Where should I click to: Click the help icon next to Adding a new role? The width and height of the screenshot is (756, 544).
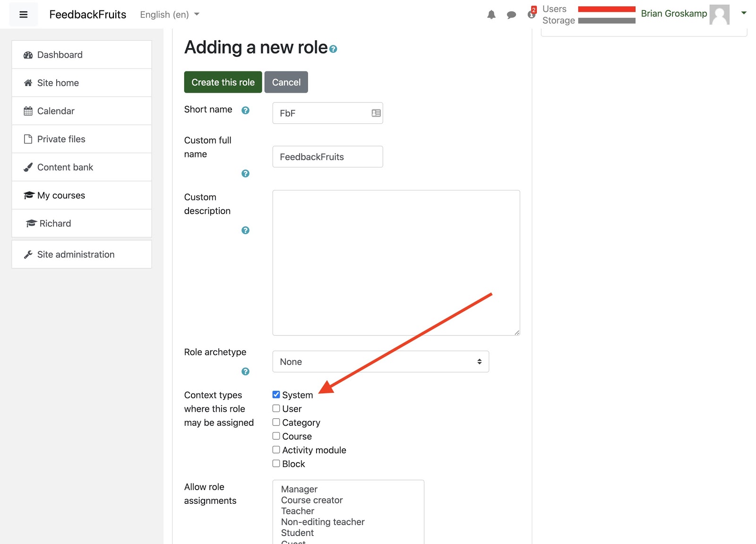coord(333,49)
